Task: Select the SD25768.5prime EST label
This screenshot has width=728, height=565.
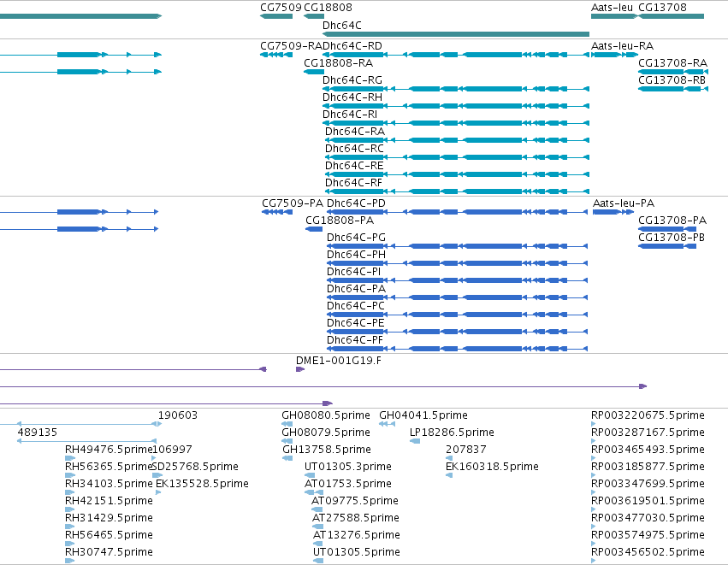Action: pyautogui.click(x=196, y=467)
